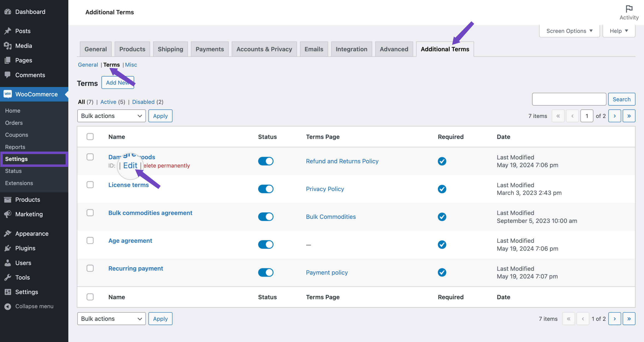Disable the License terms status toggle
Viewport: 644px width, 342px height.
265,189
